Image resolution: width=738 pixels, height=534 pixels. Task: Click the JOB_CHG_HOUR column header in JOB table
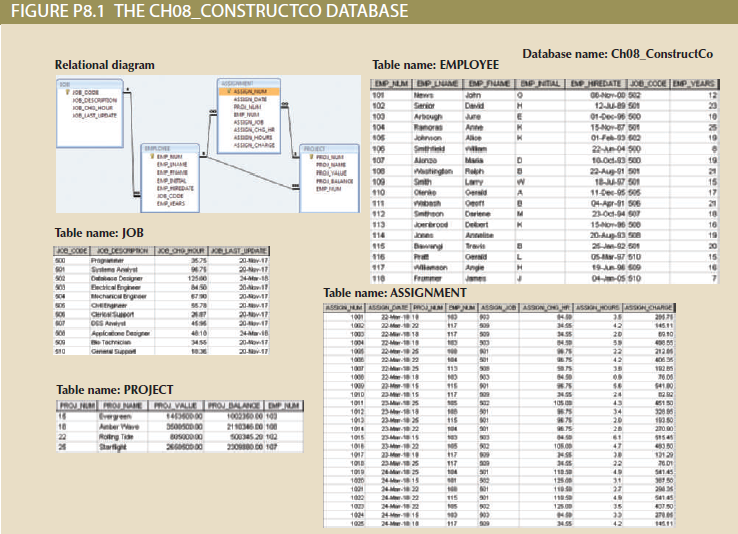pyautogui.click(x=181, y=251)
